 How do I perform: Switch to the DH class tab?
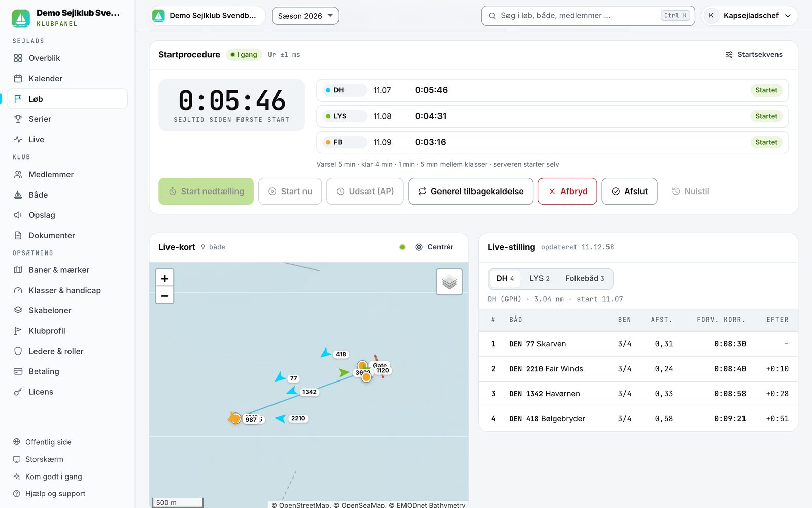(x=505, y=279)
